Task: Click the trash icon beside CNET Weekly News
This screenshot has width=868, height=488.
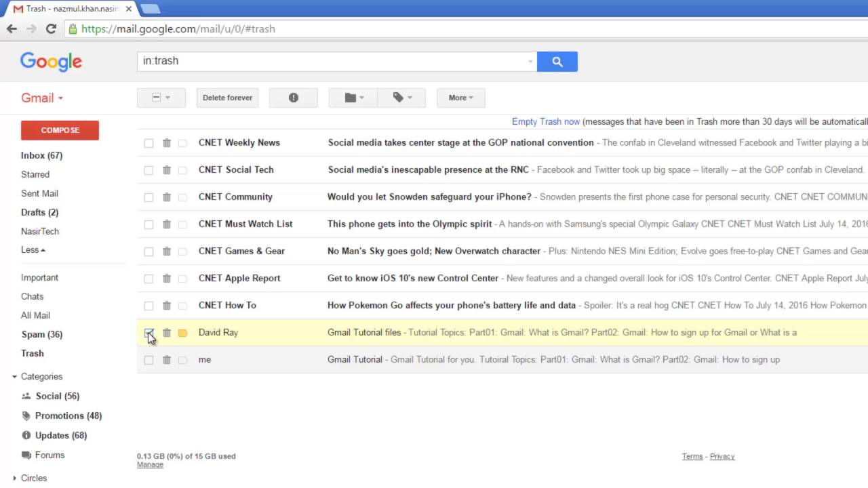Action: pyautogui.click(x=167, y=143)
